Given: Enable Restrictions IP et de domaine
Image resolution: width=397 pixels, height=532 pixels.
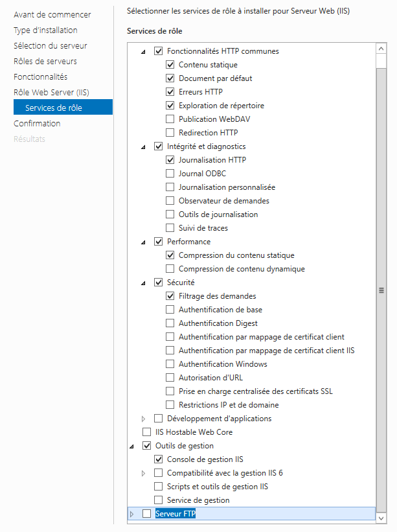Looking at the screenshot, I should coord(170,405).
